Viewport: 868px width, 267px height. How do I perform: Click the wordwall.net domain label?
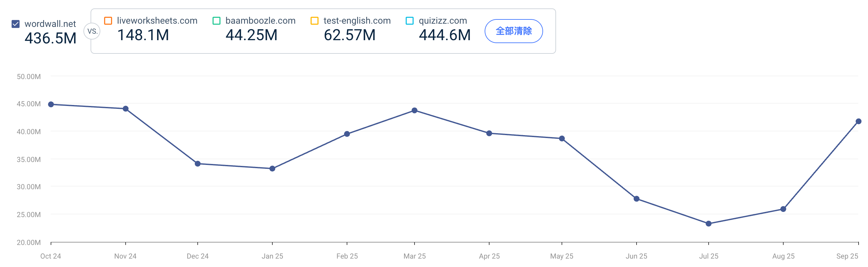[x=50, y=24]
